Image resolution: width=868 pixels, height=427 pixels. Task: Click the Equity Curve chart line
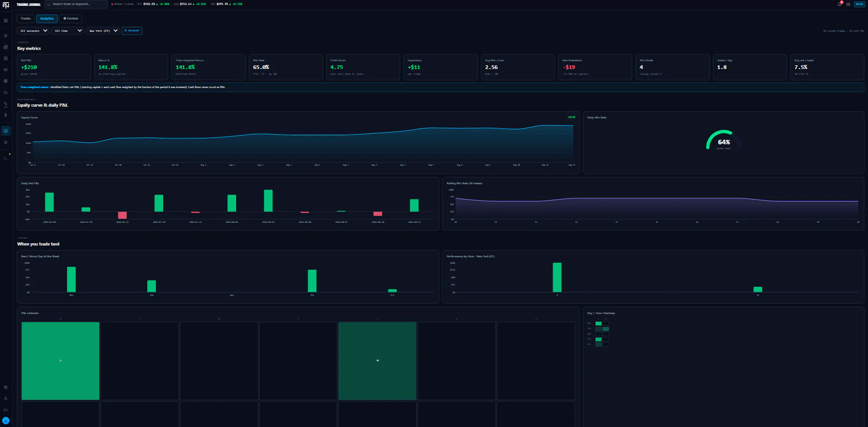point(303,135)
